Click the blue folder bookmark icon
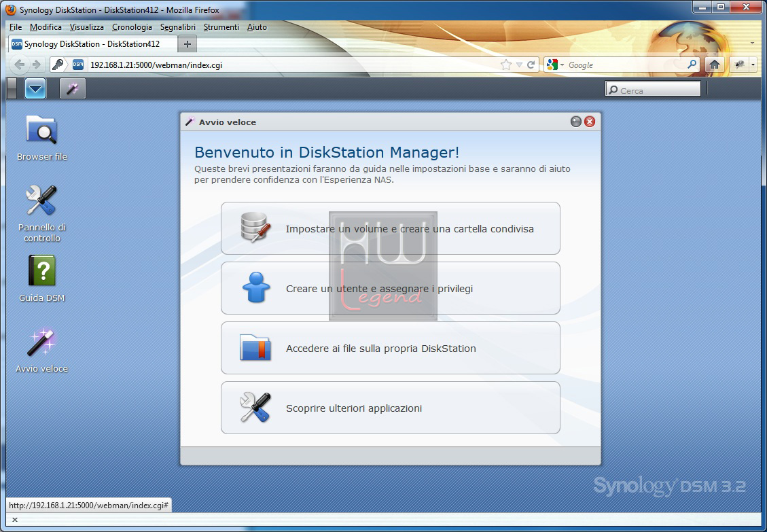Screen dimensions: 767x532 pyautogui.click(x=255, y=347)
